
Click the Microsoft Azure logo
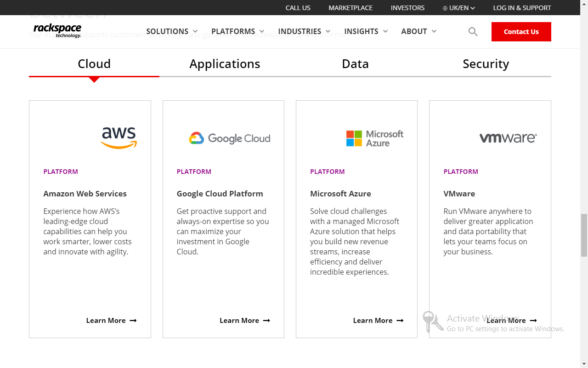click(374, 138)
